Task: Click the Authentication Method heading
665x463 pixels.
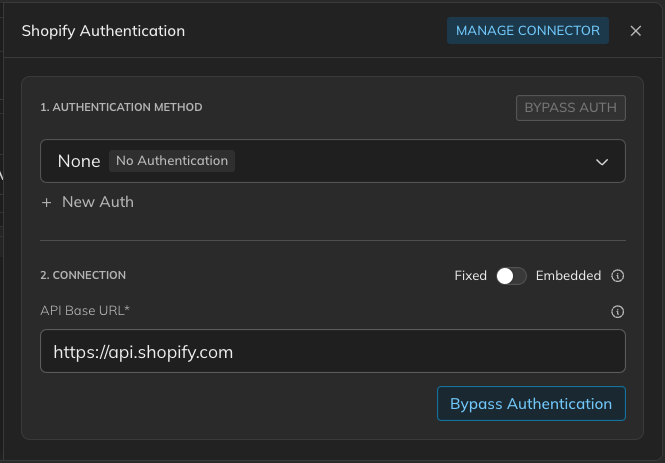Action: pos(121,107)
